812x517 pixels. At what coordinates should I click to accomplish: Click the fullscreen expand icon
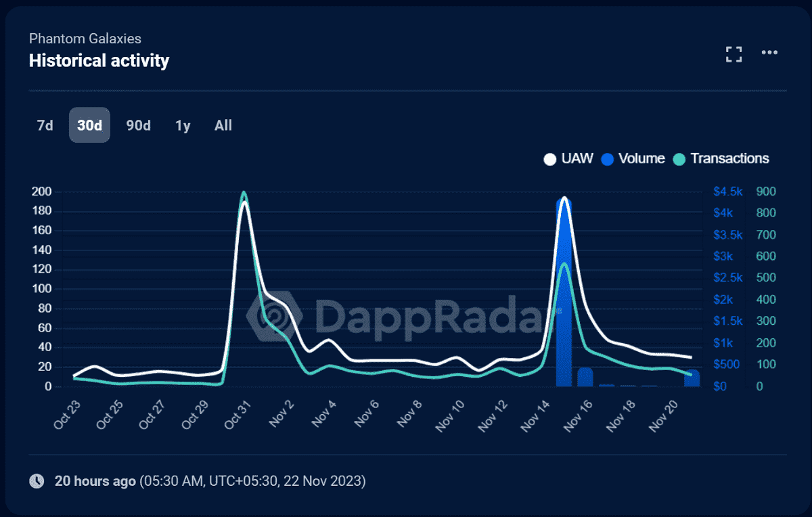click(x=734, y=54)
